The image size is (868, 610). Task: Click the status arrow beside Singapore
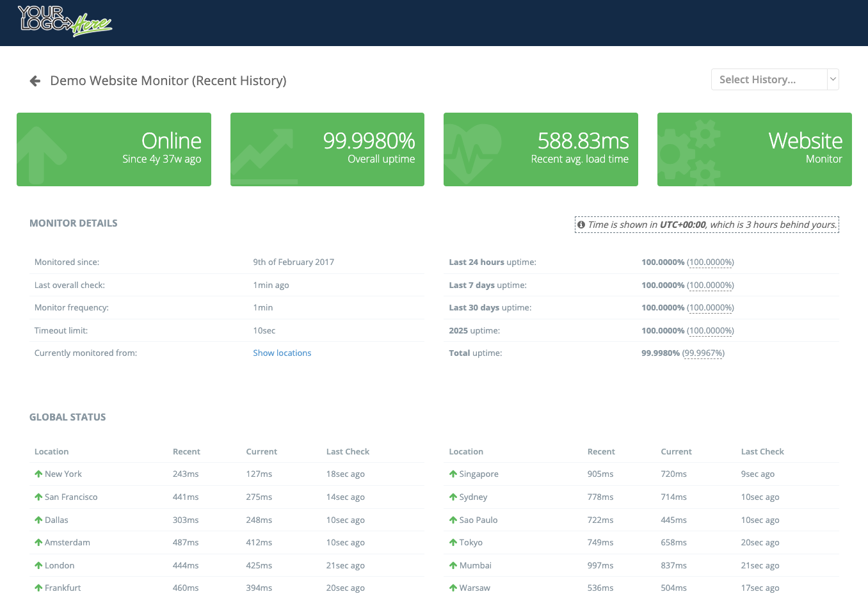click(x=453, y=474)
